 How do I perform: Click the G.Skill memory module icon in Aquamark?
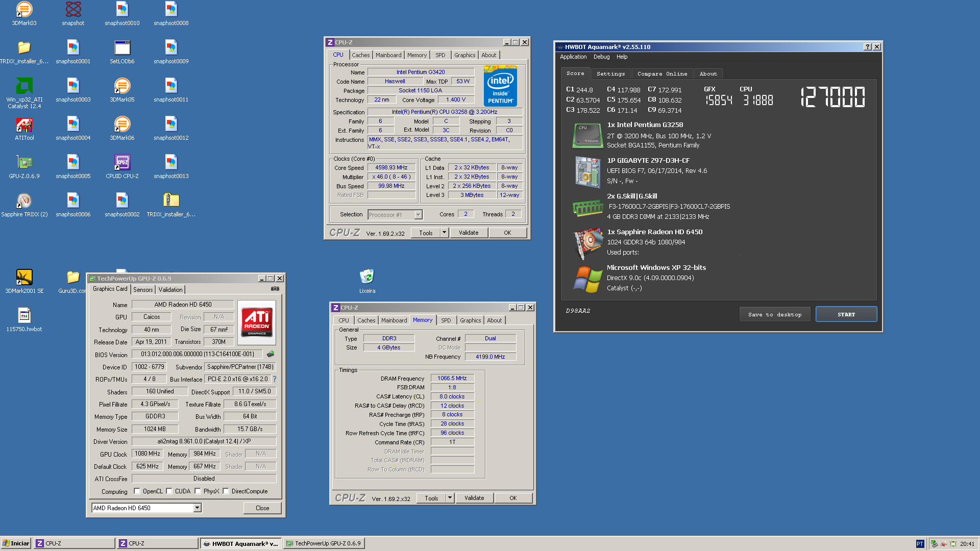coord(588,207)
